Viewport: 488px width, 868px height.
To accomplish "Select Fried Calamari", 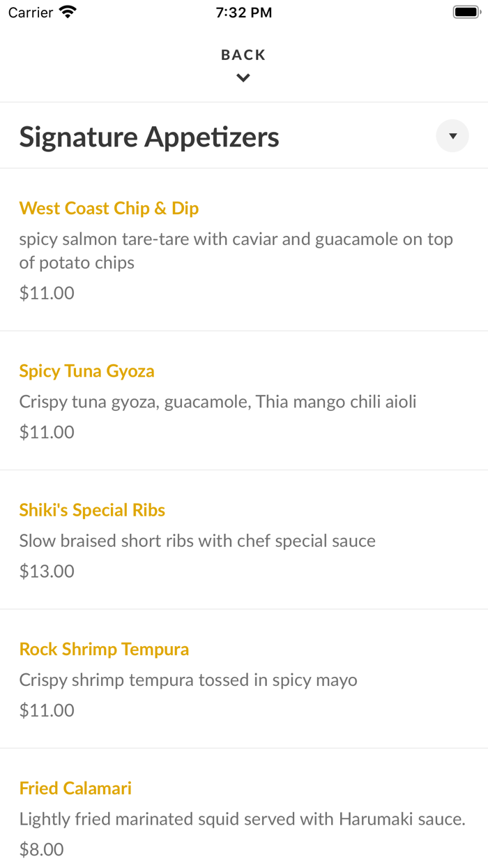I will coord(75,788).
